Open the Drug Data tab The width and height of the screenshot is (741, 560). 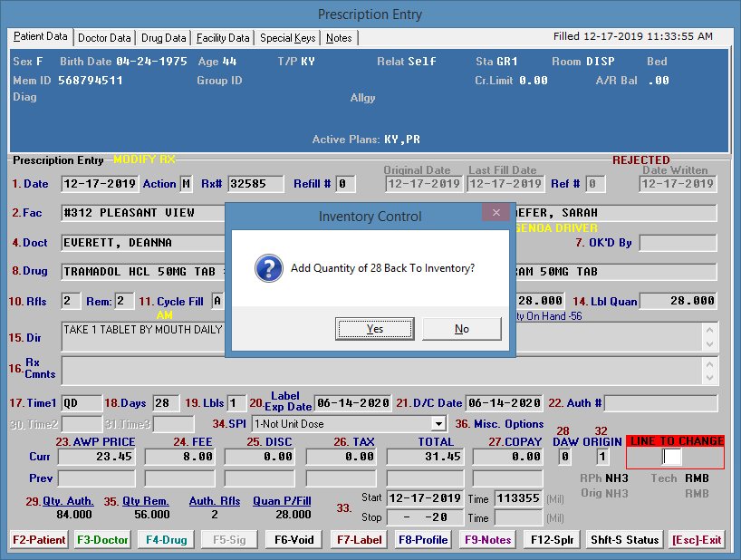click(164, 38)
